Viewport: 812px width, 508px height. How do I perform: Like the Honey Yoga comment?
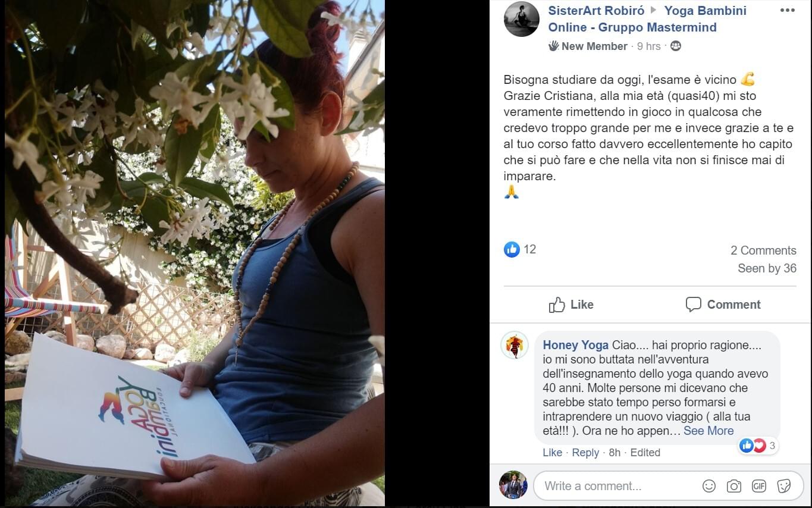(552, 453)
